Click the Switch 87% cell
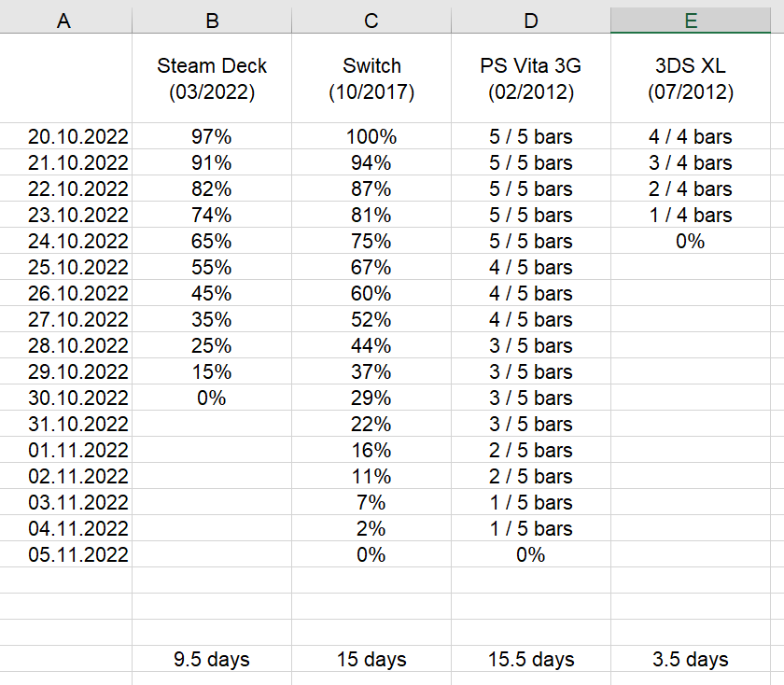 click(x=371, y=189)
